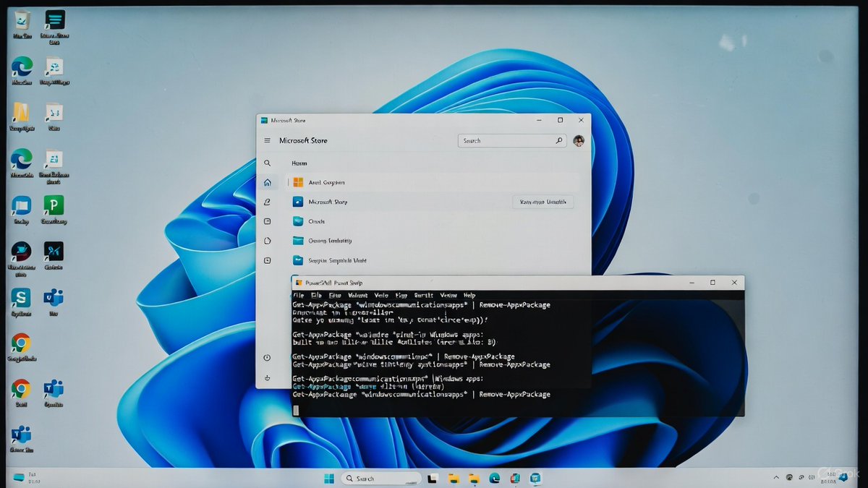Open the Help menu in PowerShell
Image resolution: width=868 pixels, height=488 pixels.
click(x=469, y=296)
